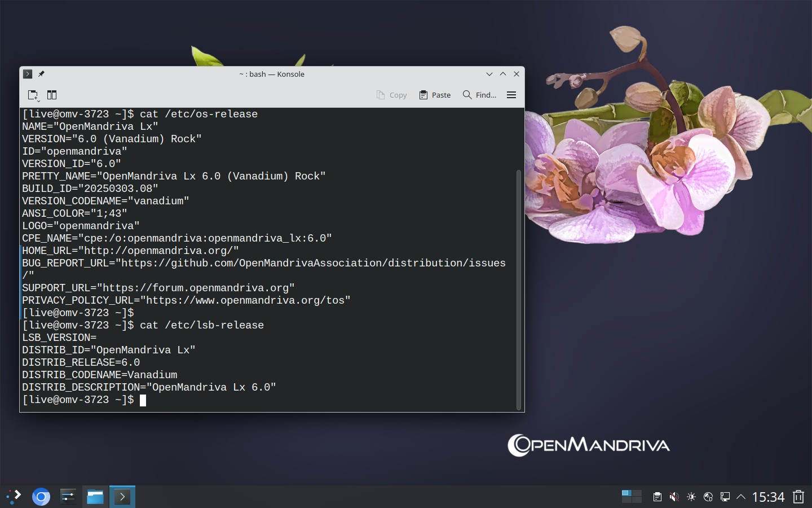Image resolution: width=812 pixels, height=508 pixels.
Task: Click the split view icon
Action: (52, 95)
